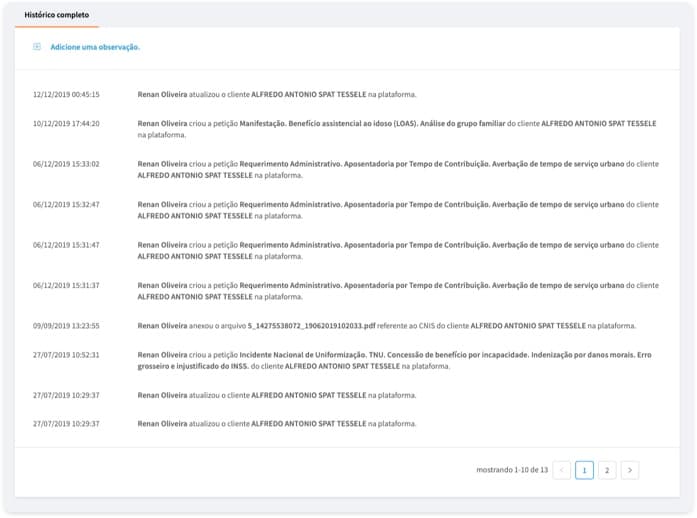Viewport: 697px width, 518px height.
Task: Select the 12/12/2019 00:45:15 timestamp
Action: [66, 94]
